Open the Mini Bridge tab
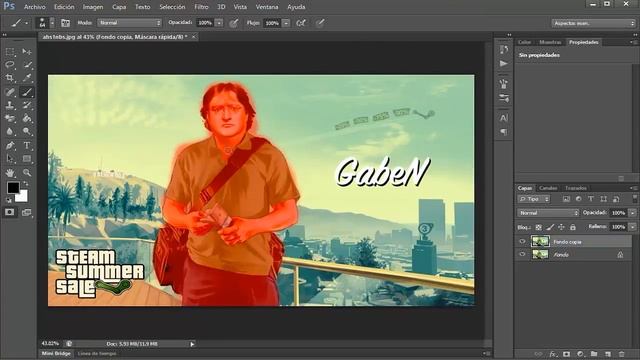This screenshot has height=360, width=640. [56, 353]
